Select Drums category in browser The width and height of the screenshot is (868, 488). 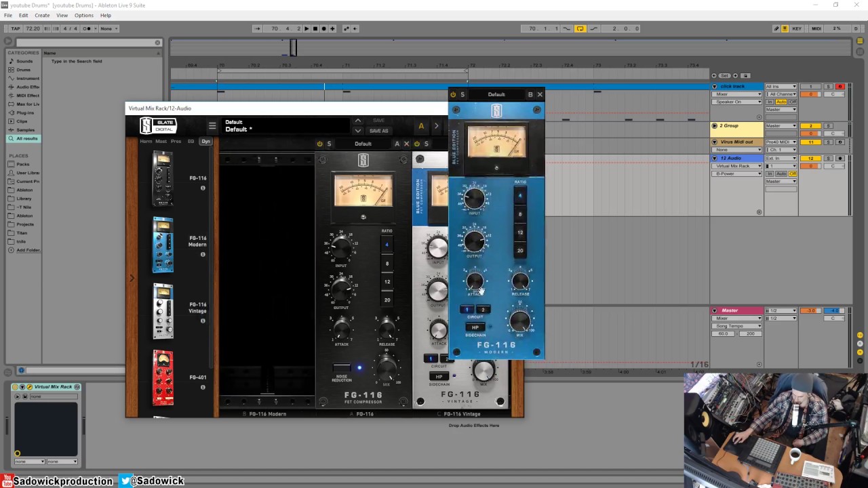pos(24,70)
